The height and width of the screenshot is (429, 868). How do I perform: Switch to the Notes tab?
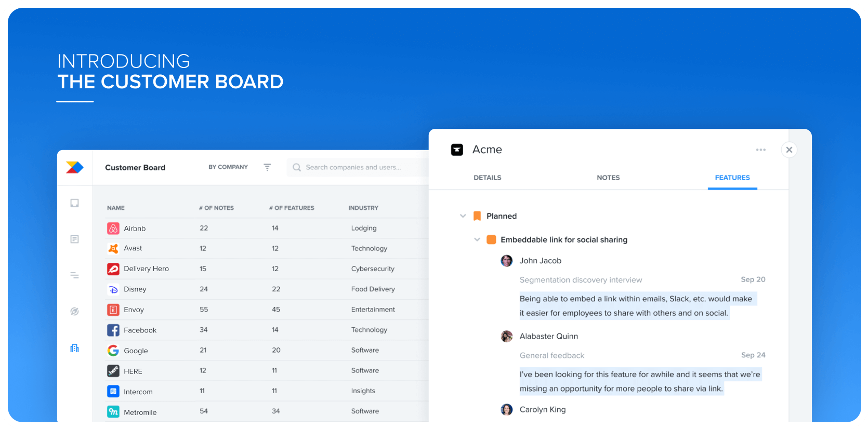point(608,178)
